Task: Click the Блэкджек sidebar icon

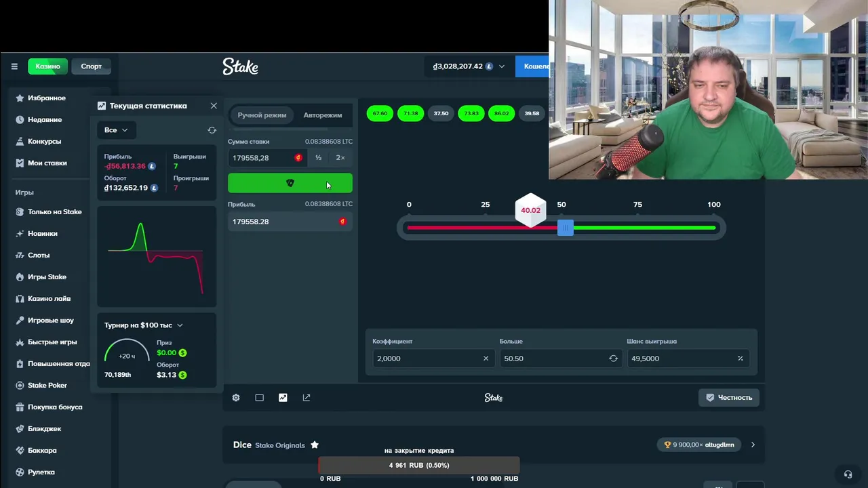Action: point(20,429)
